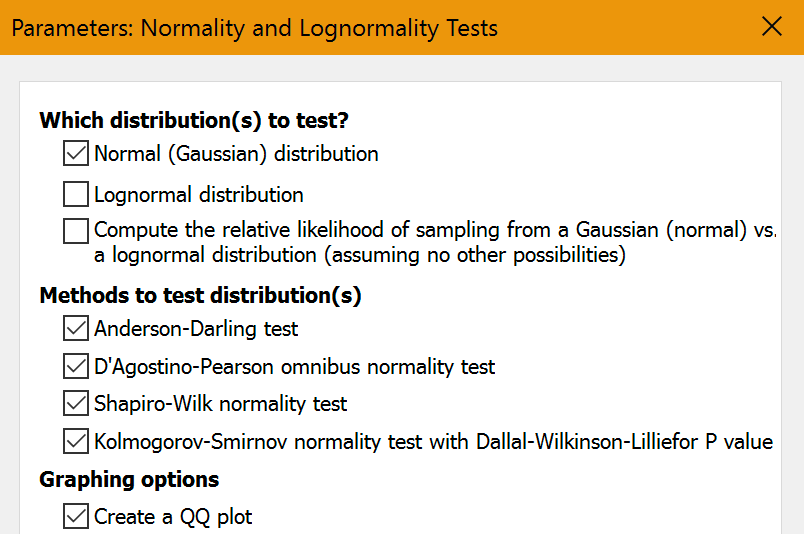804x534 pixels.
Task: Disable the Anderson-Darling test checkbox
Action: pos(76,328)
